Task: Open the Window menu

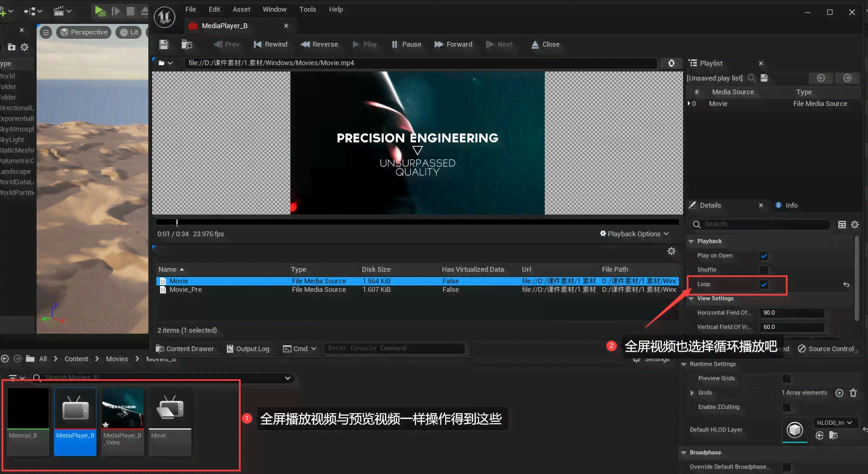Action: (274, 10)
